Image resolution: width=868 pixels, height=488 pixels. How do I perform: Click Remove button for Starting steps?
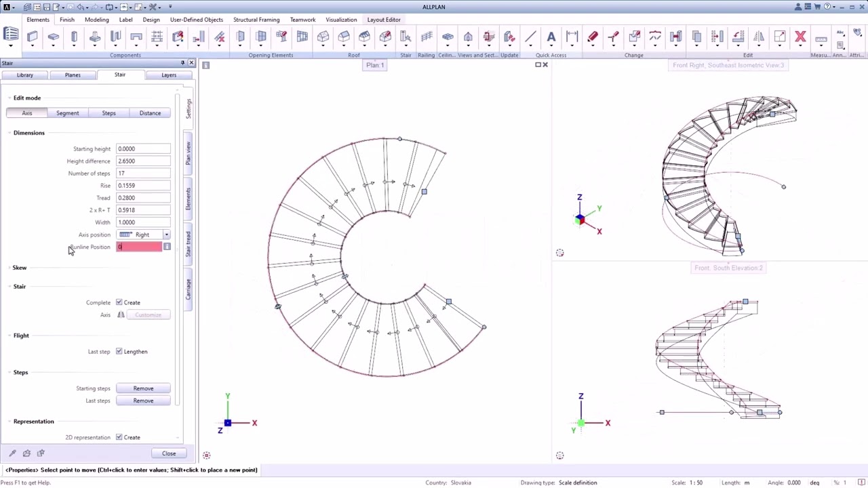(143, 388)
